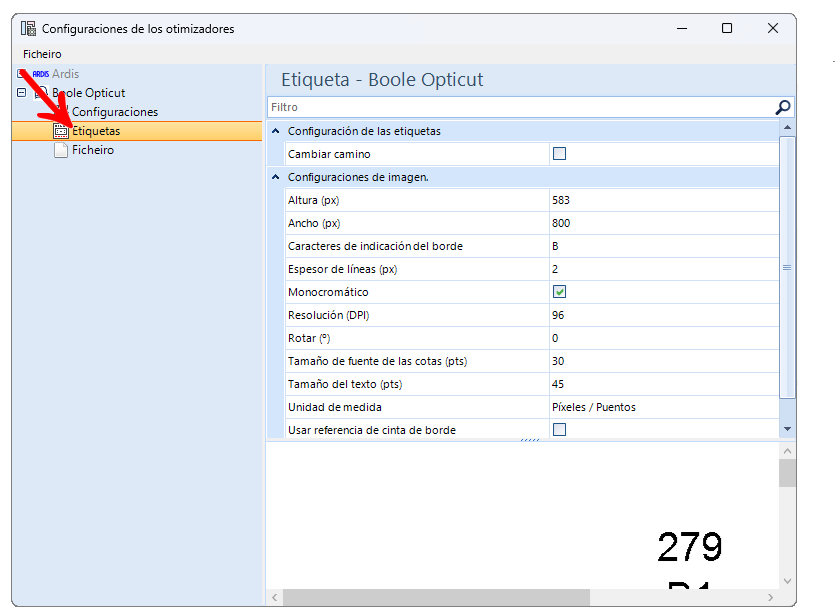
Task: Click Resolución (DPI) value 96
Action: coord(664,315)
